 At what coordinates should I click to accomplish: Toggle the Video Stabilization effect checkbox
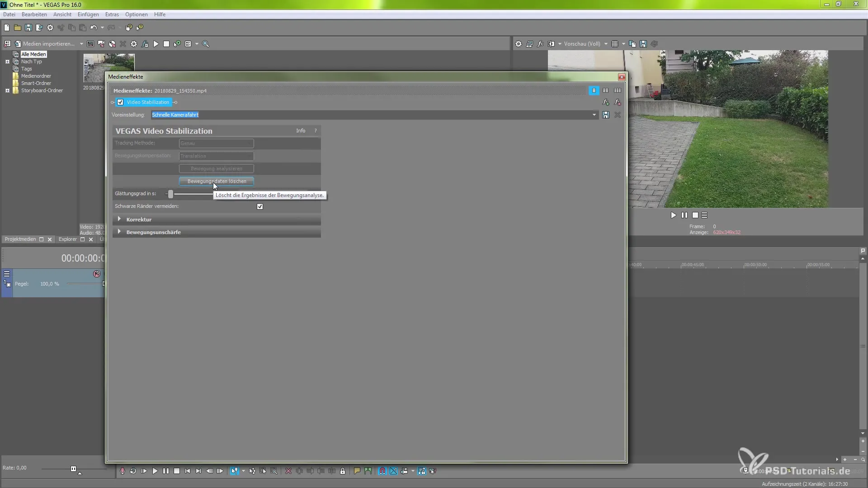tap(120, 102)
